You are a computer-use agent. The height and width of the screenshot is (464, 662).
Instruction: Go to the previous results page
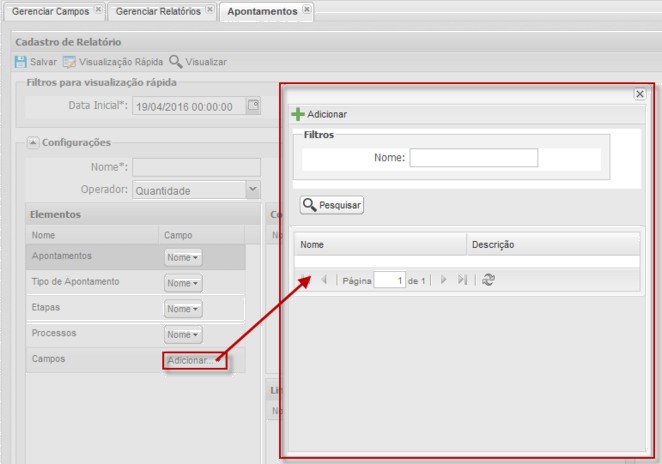coord(324,280)
